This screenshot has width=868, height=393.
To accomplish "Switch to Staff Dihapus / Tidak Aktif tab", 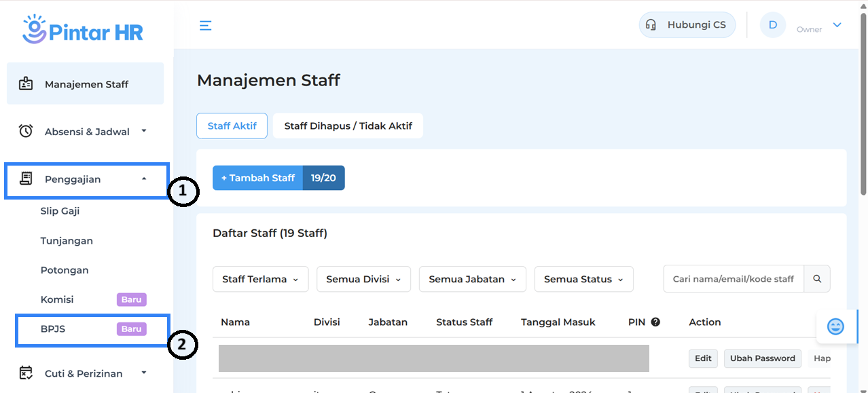I will coord(348,126).
